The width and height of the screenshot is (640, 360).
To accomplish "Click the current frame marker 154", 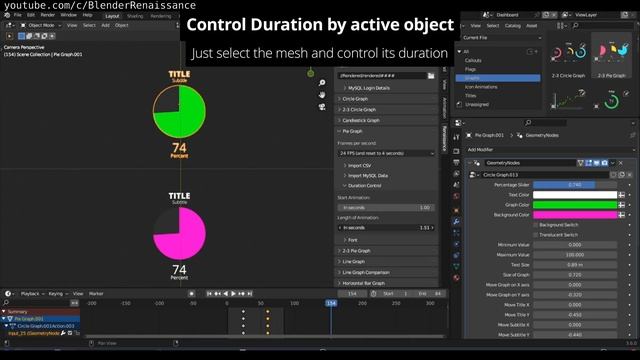I will pyautogui.click(x=331, y=303).
